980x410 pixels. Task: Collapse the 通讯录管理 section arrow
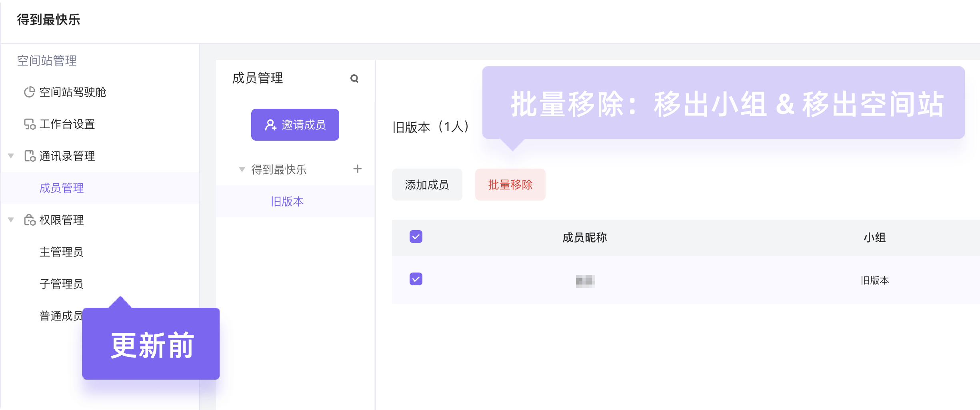pos(11,156)
